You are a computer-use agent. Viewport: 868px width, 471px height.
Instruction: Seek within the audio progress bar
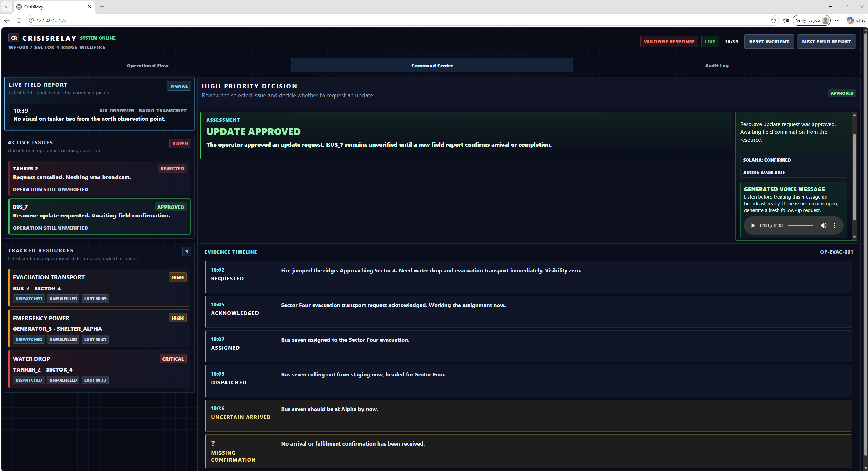click(x=800, y=225)
